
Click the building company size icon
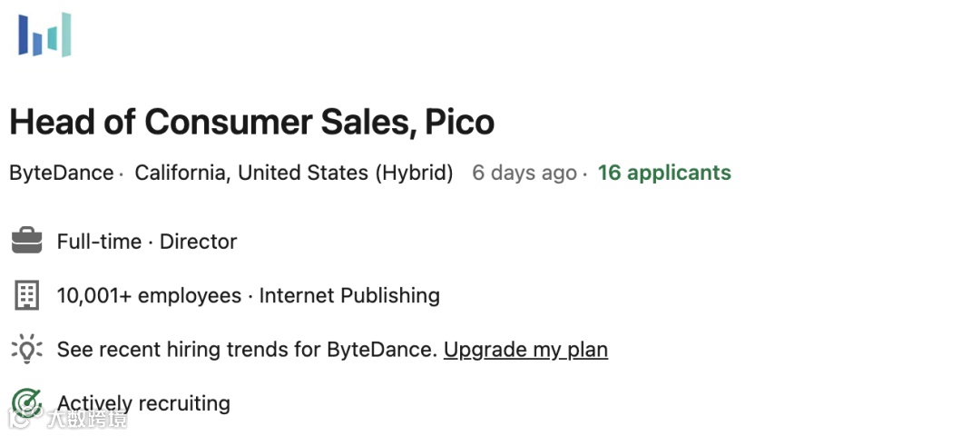27,295
